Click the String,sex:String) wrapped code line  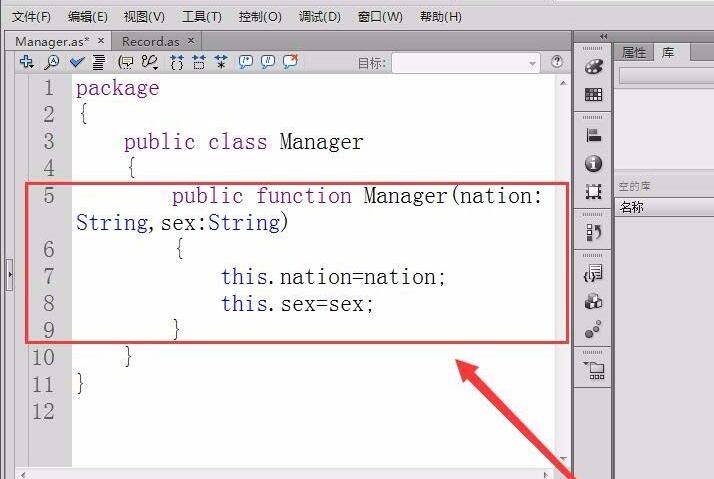click(x=182, y=223)
